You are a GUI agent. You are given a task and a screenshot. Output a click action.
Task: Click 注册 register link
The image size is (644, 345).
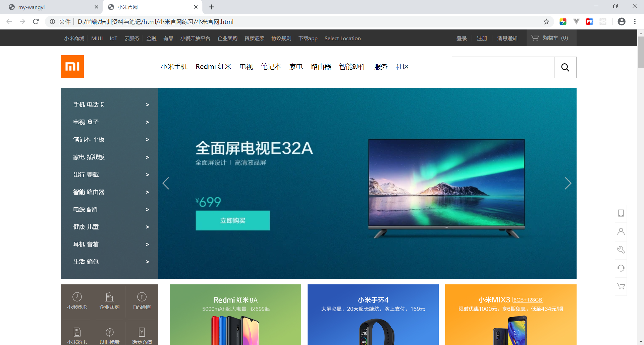tap(482, 38)
